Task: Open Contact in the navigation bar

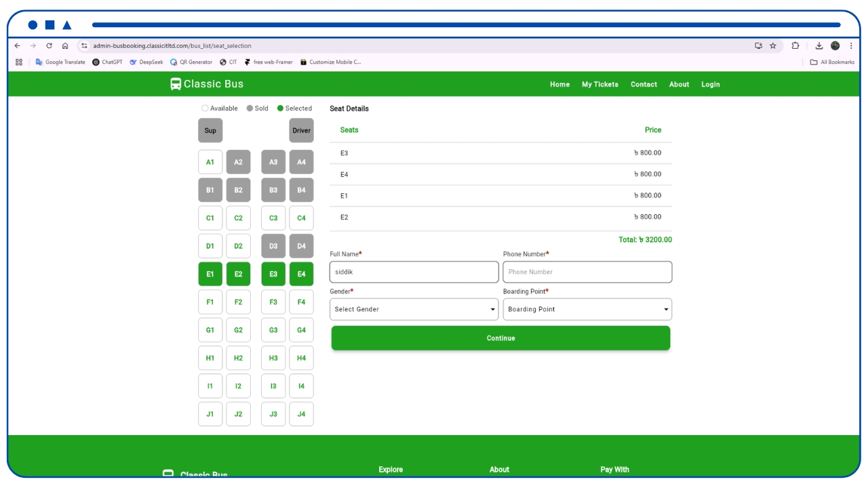Action: pos(644,85)
